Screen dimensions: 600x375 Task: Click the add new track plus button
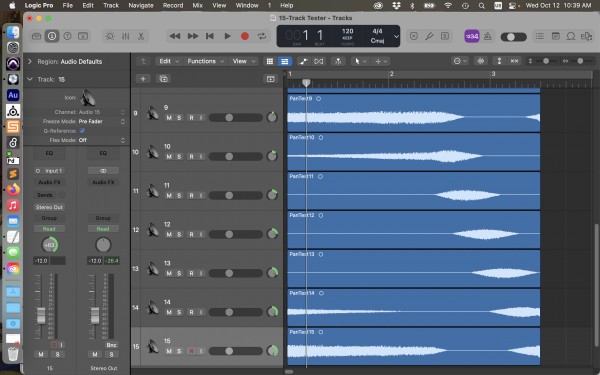tap(143, 79)
